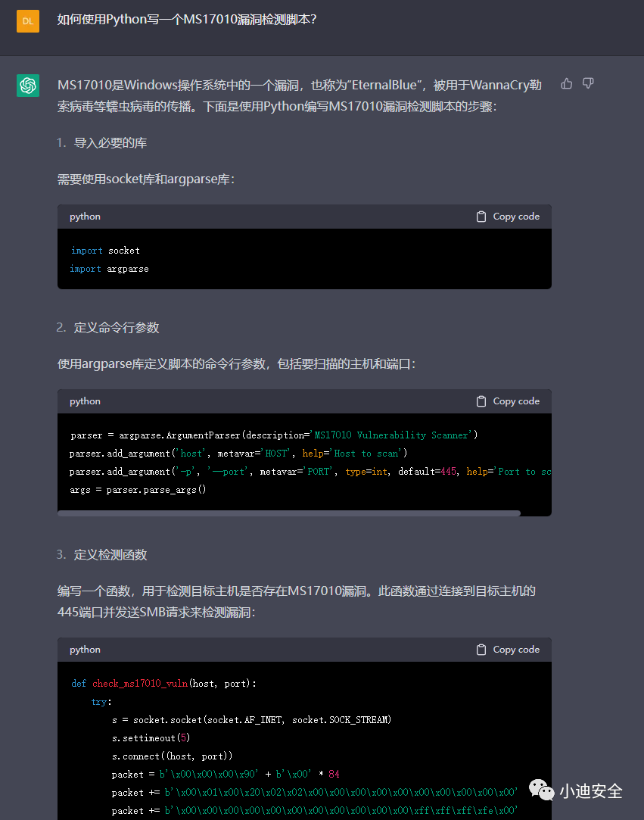Click the thumbs down feedback icon

tap(588, 84)
